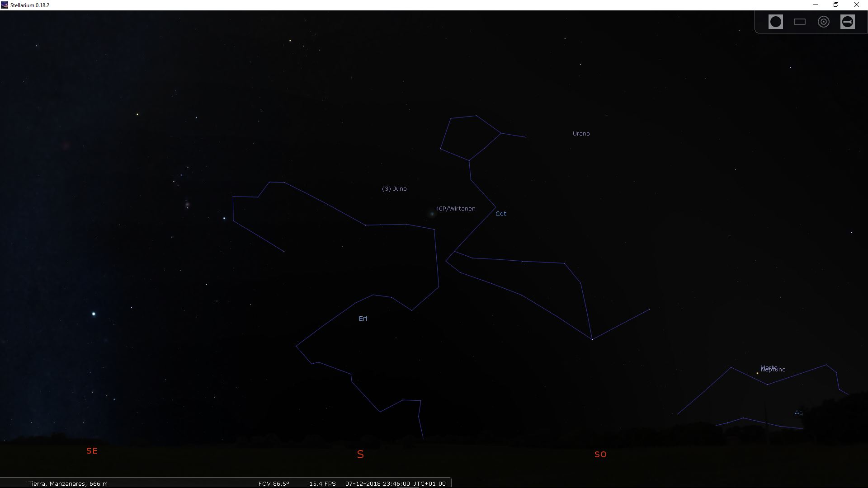Click the date and time display

point(395,483)
